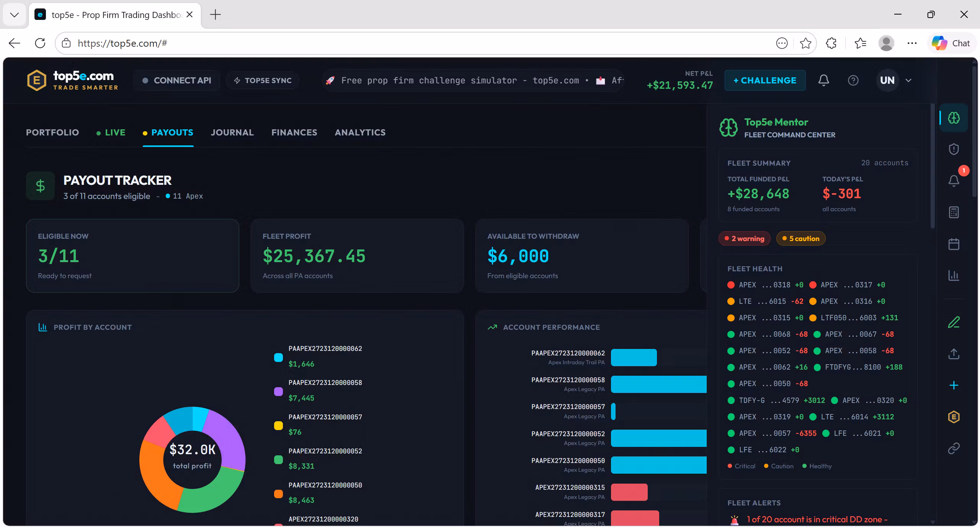Click the $32.0K total profit donut center
Screen dimensions: 980x528
(192, 456)
